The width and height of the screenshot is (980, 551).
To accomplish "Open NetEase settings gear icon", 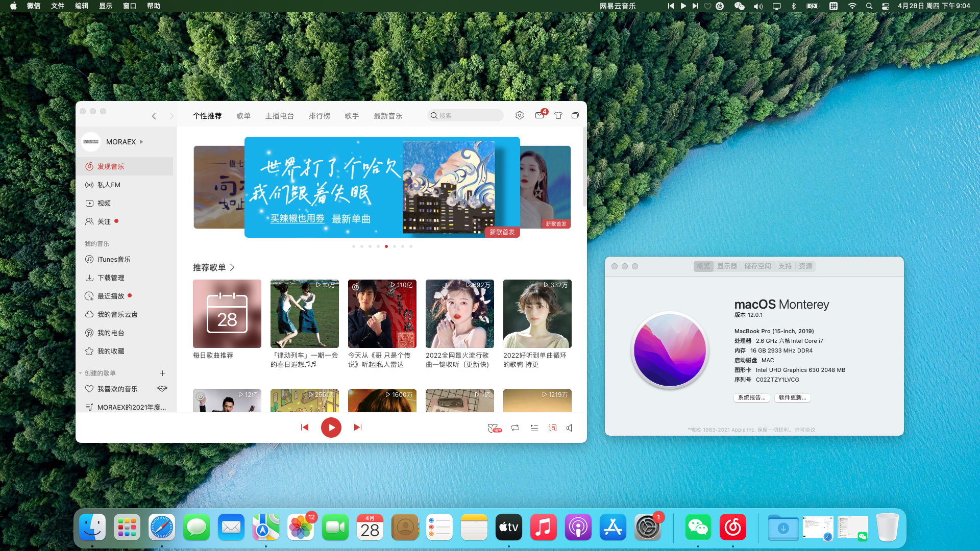I will coord(519,115).
